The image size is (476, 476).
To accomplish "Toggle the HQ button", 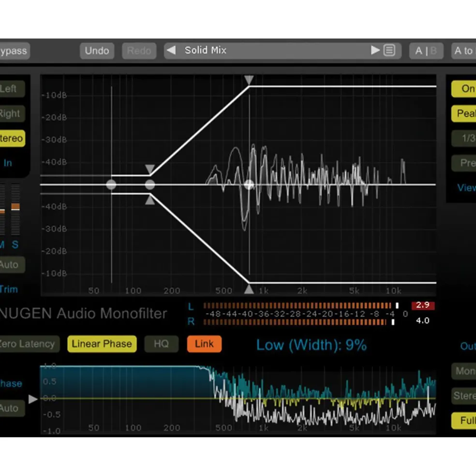I will click(x=161, y=344).
